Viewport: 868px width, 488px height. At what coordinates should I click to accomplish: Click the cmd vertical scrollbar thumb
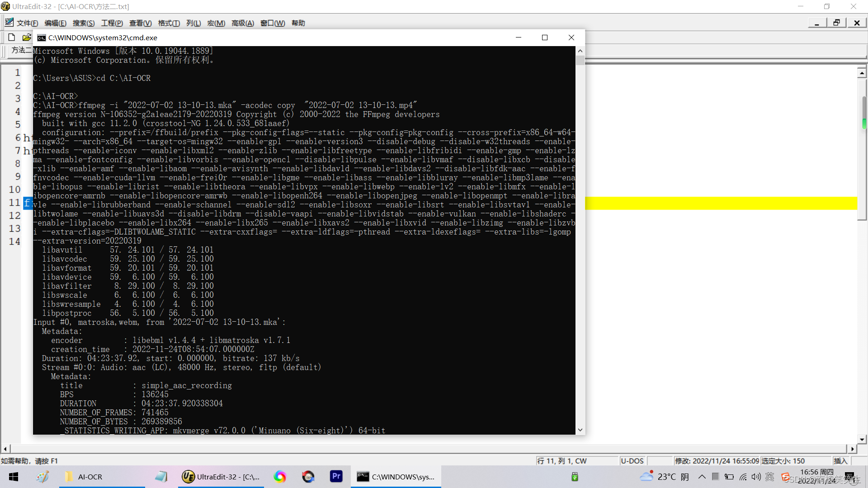pyautogui.click(x=580, y=60)
